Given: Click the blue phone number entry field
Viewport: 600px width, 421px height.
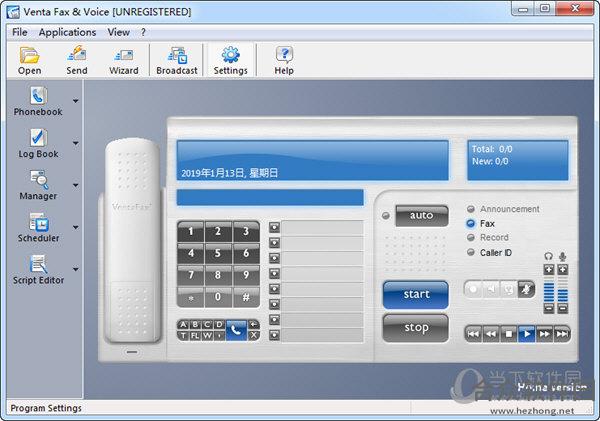Looking at the screenshot, I should (x=270, y=197).
